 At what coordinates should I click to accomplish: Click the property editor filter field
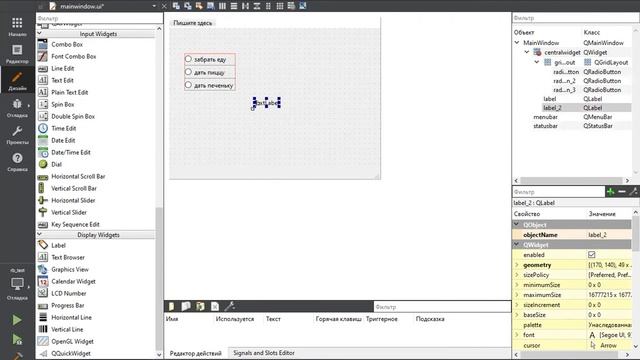tap(558, 191)
